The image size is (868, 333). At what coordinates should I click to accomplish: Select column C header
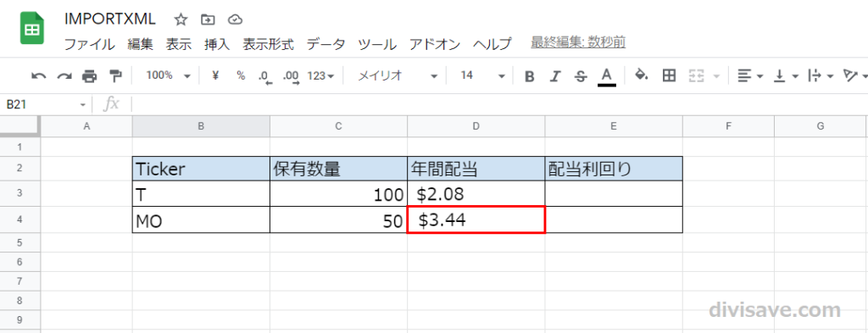click(x=338, y=126)
